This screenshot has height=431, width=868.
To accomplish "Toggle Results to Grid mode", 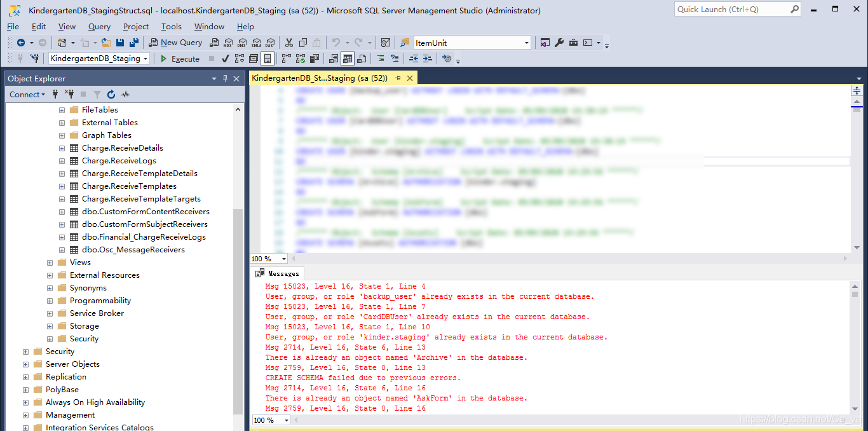I will click(348, 58).
